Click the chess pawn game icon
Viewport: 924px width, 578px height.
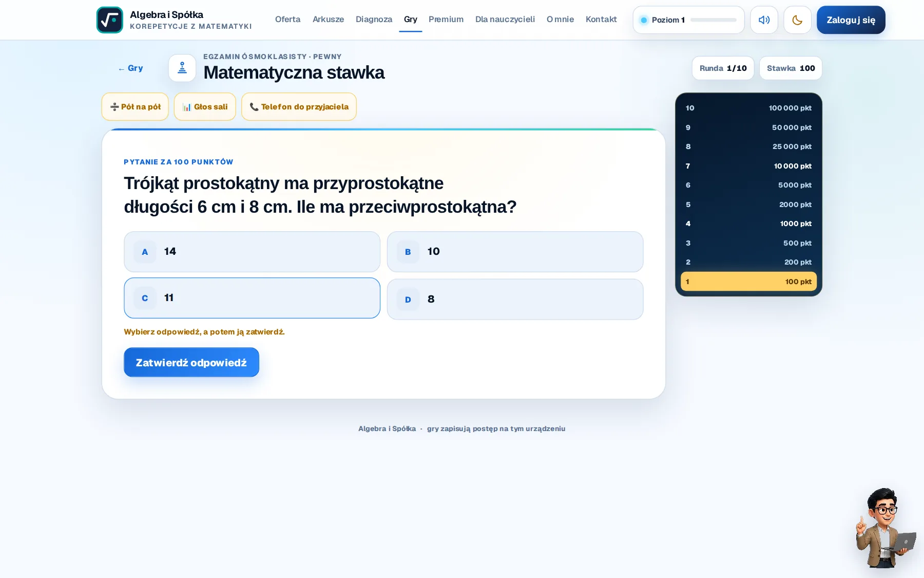tap(182, 68)
